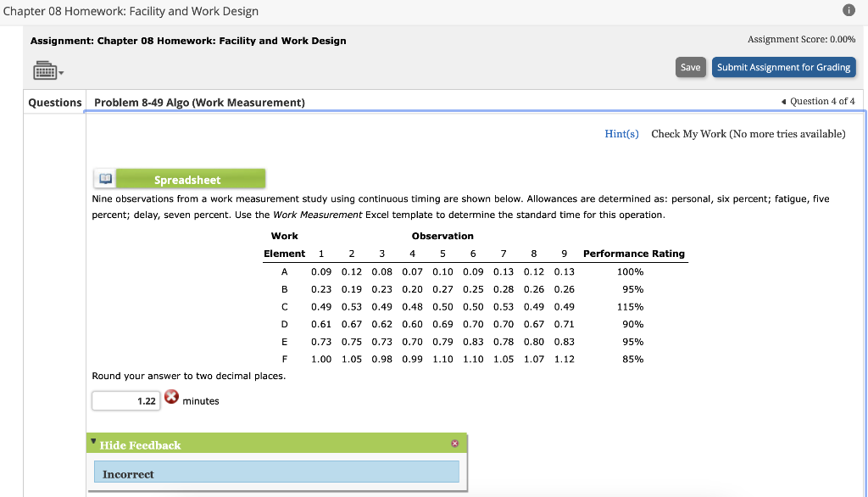Close the feedback panel with red X
868x497 pixels.
(454, 444)
